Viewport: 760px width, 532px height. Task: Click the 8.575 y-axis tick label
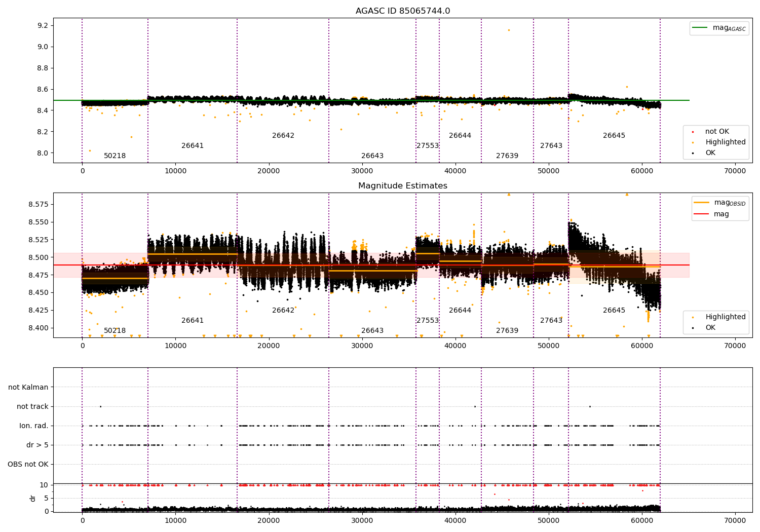(39, 205)
